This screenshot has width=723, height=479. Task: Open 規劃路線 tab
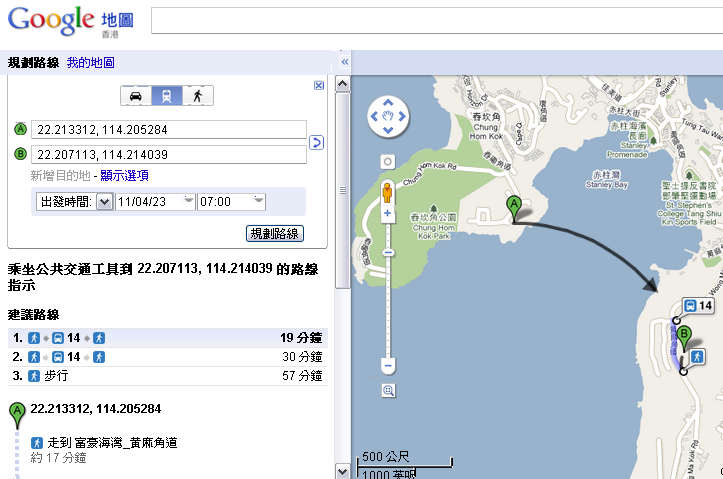[x=34, y=62]
